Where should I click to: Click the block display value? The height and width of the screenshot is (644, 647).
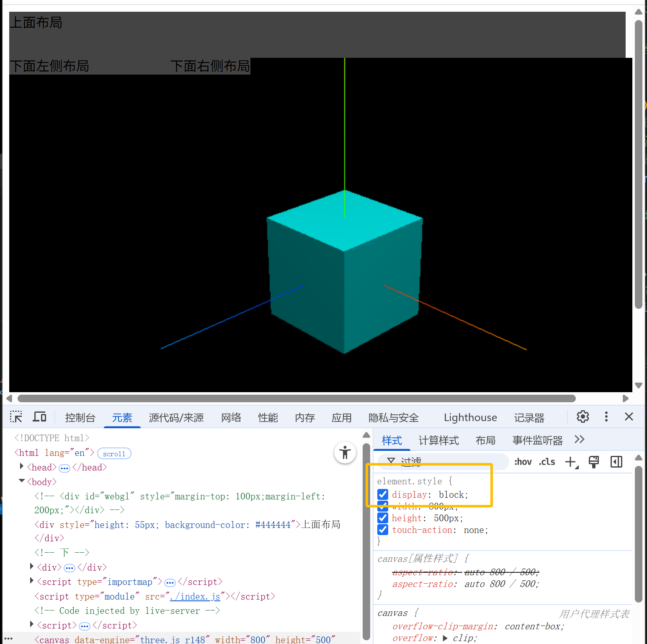click(451, 494)
